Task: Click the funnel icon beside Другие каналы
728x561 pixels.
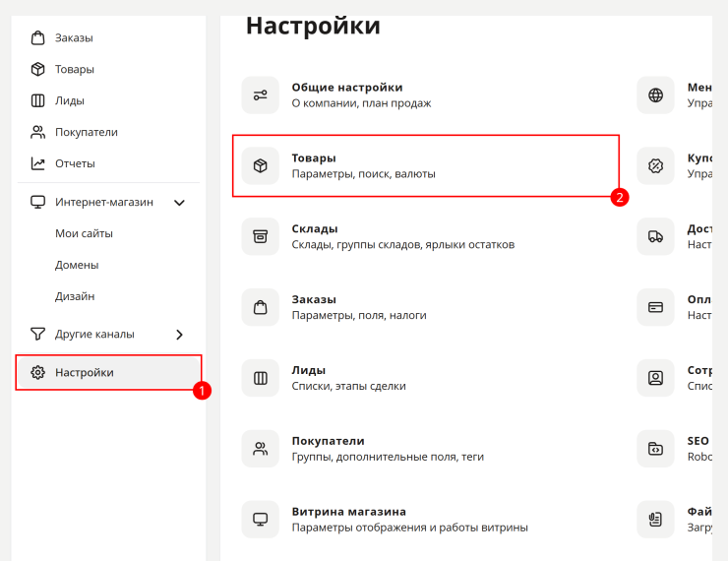Action: point(38,334)
